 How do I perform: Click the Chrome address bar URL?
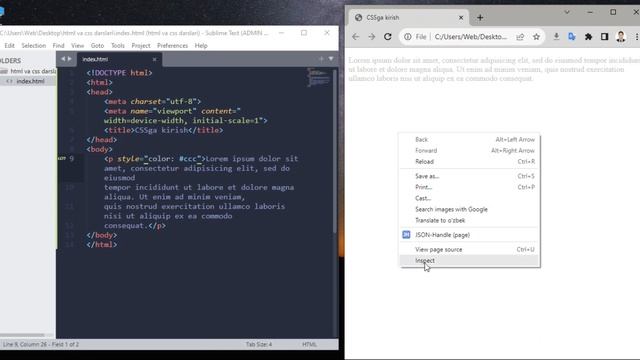tap(470, 37)
